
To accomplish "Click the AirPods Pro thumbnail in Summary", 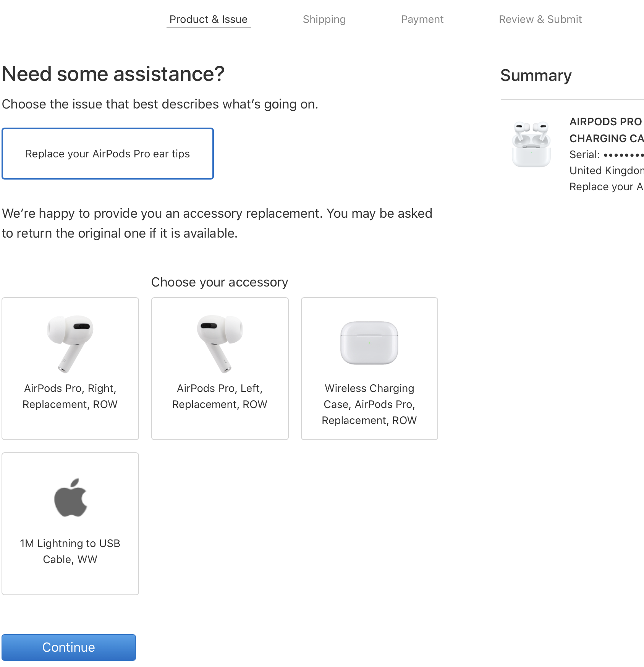I will [531, 144].
